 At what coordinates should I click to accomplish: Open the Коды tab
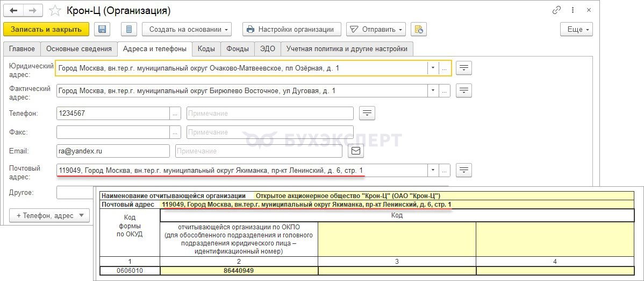pyautogui.click(x=206, y=48)
